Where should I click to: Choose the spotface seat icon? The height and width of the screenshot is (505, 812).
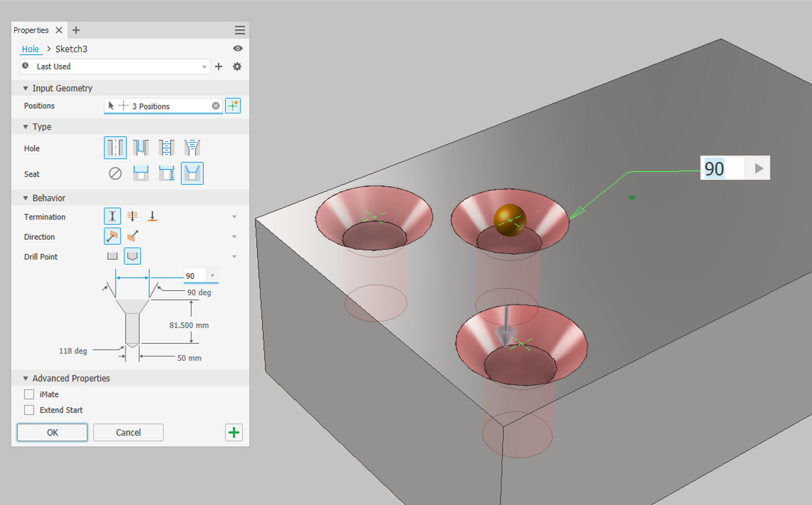[x=166, y=174]
